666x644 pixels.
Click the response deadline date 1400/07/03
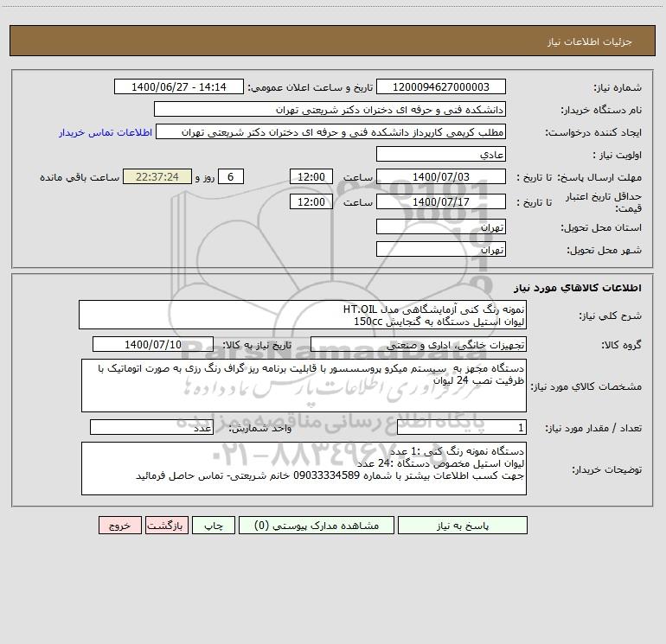click(441, 176)
